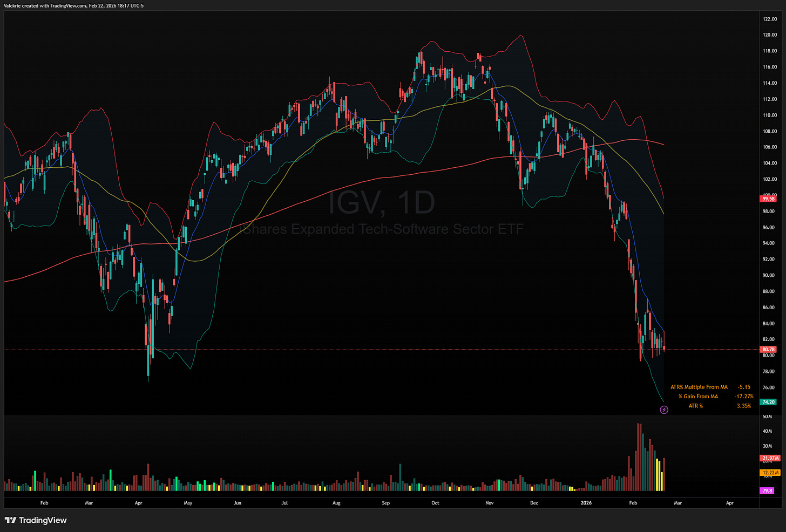Viewport: 786px width, 532px height.
Task: Click the May label on time axis
Action: click(188, 503)
